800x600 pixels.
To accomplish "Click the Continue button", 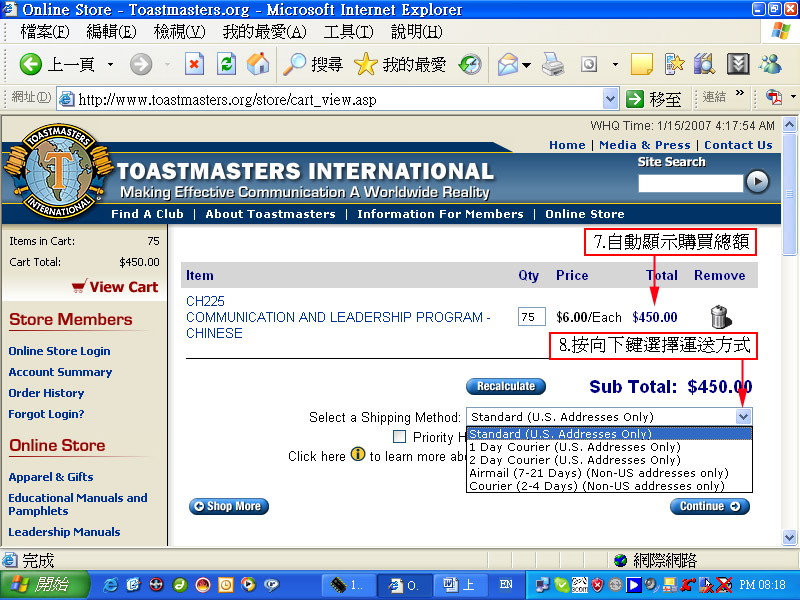I will tap(709, 507).
